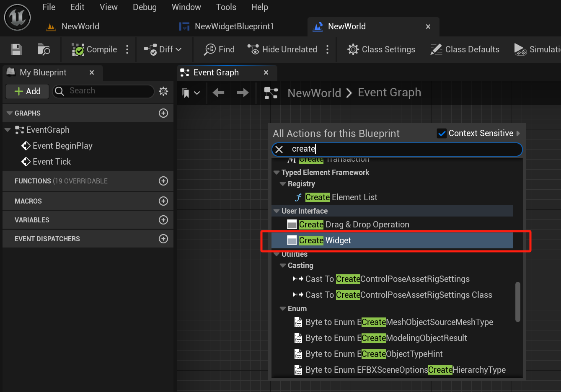Image resolution: width=561 pixels, height=392 pixels.
Task: Click the Add button in My Blueprint
Action: 28,91
